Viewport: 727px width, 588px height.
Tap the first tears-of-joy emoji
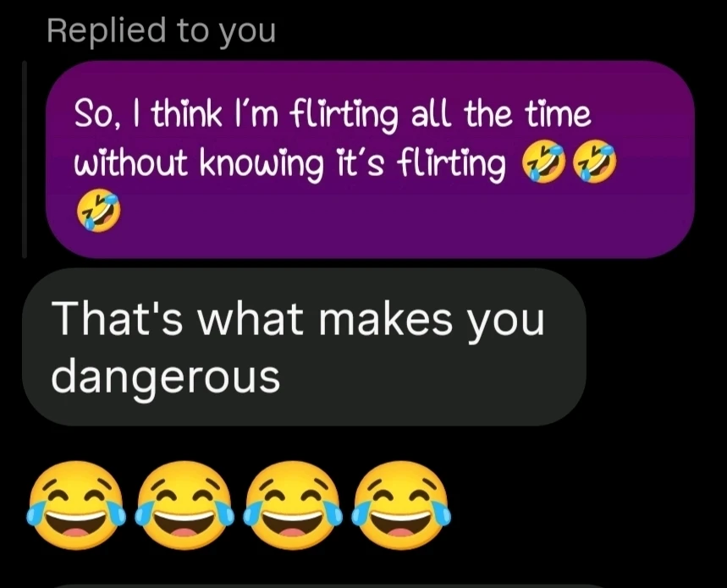click(76, 506)
